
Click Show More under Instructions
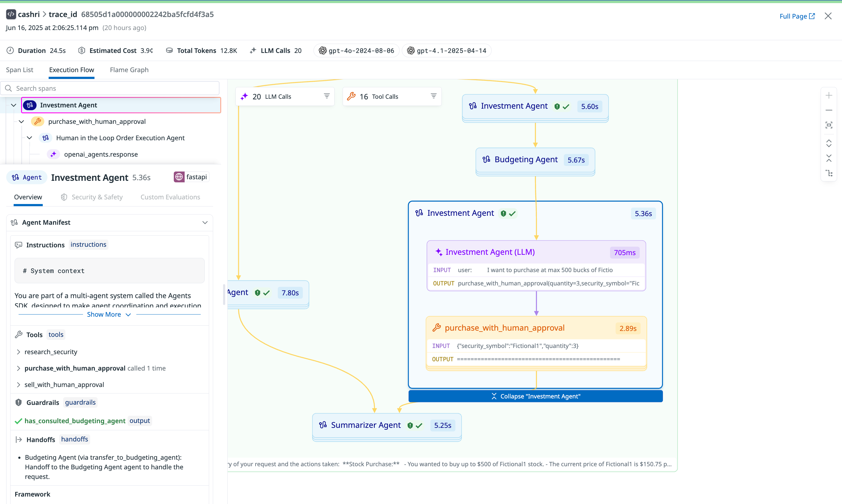click(109, 315)
